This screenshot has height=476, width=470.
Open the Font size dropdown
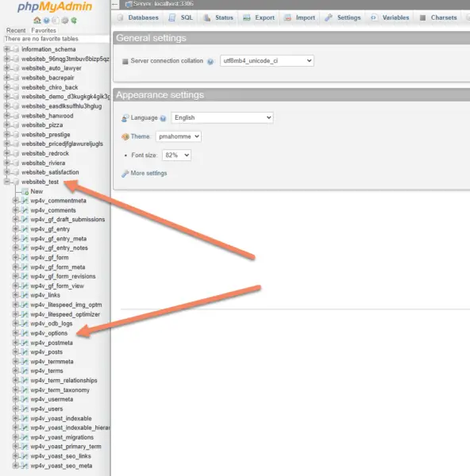pyautogui.click(x=176, y=155)
